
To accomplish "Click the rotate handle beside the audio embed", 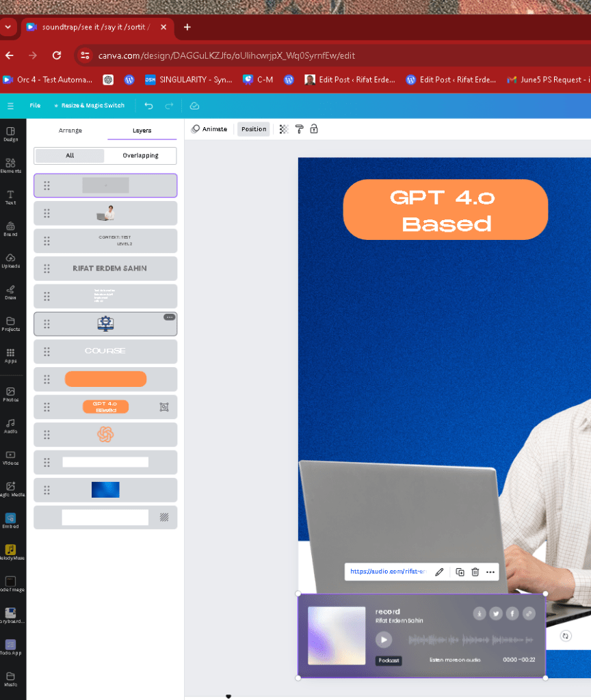I will pos(566,636).
